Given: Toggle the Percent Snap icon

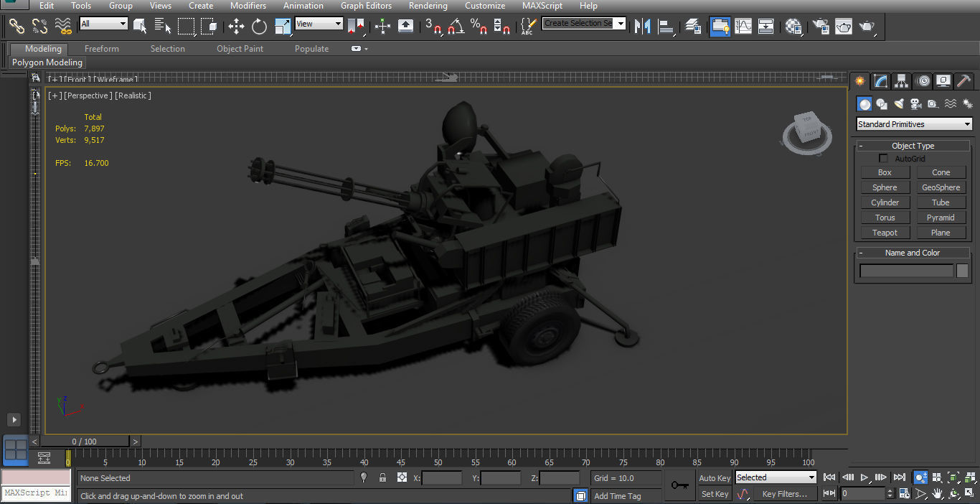Looking at the screenshot, I should click(x=479, y=27).
